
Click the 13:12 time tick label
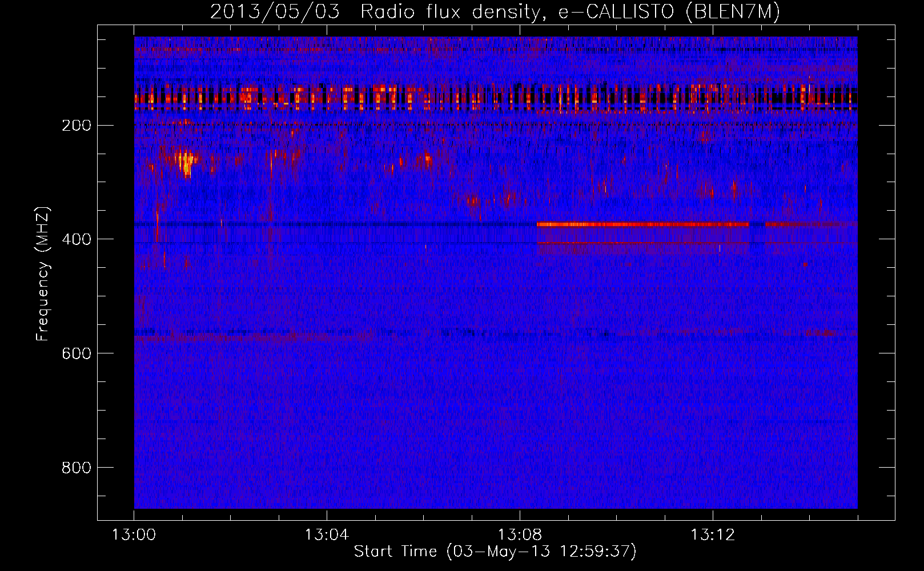click(713, 535)
